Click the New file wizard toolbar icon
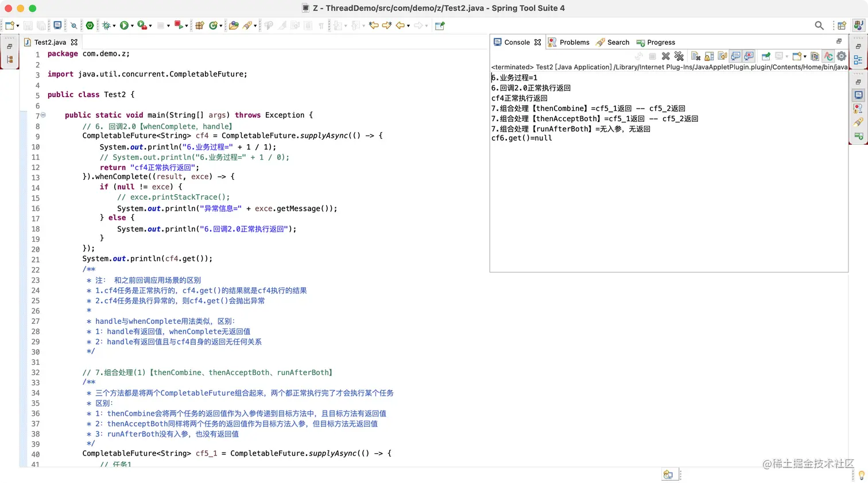Image resolution: width=868 pixels, height=483 pixels. click(9, 25)
